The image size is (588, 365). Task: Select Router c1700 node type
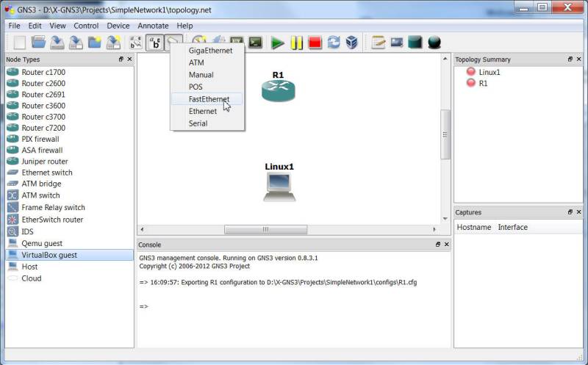pos(69,72)
